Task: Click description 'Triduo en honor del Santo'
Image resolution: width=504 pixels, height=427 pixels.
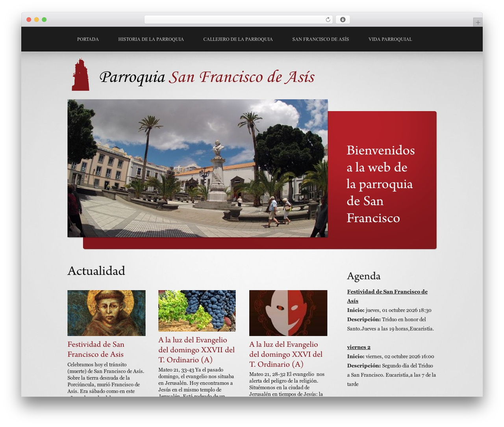Action: (390, 324)
